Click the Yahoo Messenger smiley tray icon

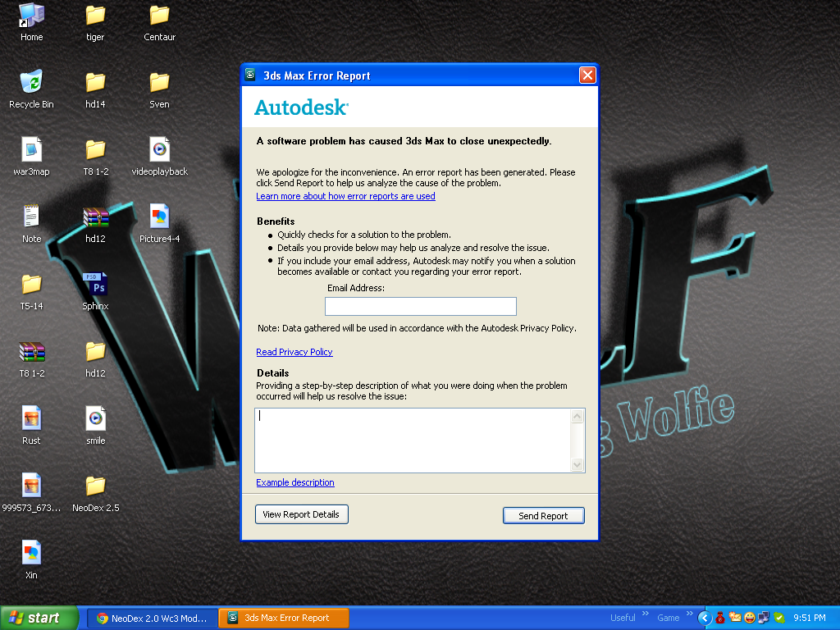tap(750, 618)
